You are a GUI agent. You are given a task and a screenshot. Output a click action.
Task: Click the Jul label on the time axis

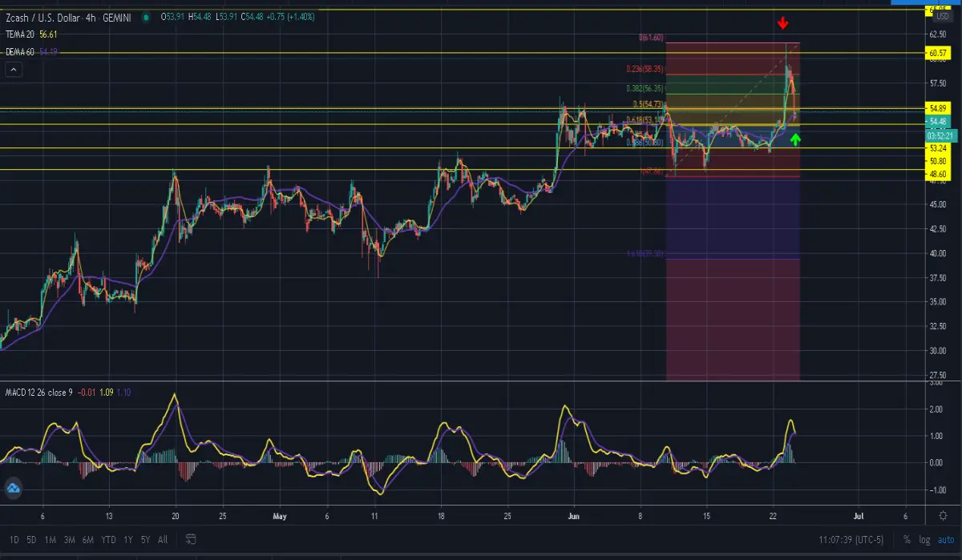pos(859,517)
